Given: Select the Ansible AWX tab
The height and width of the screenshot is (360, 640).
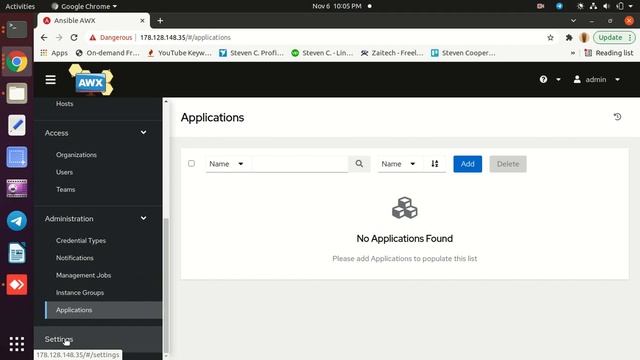Looking at the screenshot, I should pyautogui.click(x=93, y=20).
